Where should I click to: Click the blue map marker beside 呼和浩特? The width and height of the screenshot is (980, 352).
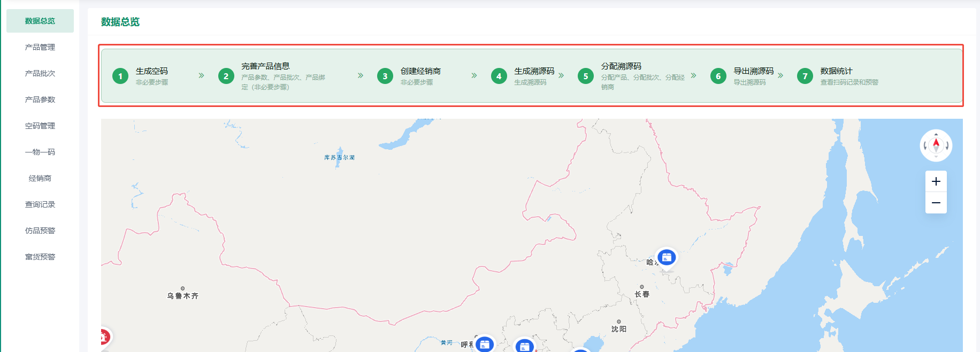485,345
